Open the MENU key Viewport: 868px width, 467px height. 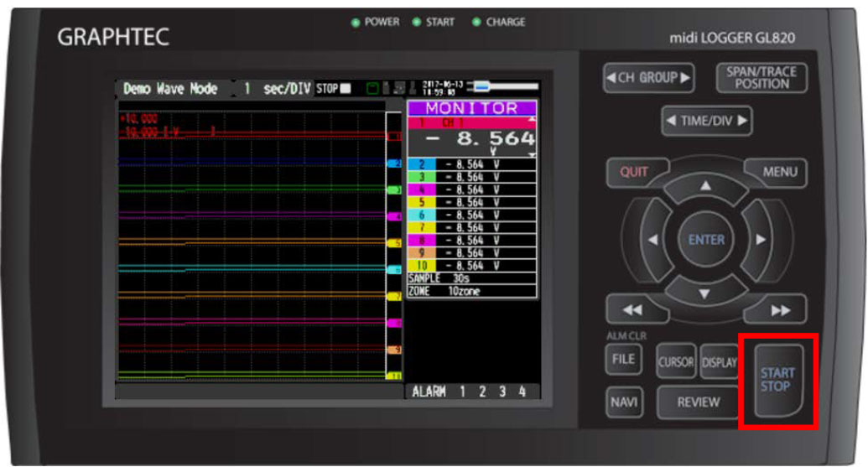(779, 172)
